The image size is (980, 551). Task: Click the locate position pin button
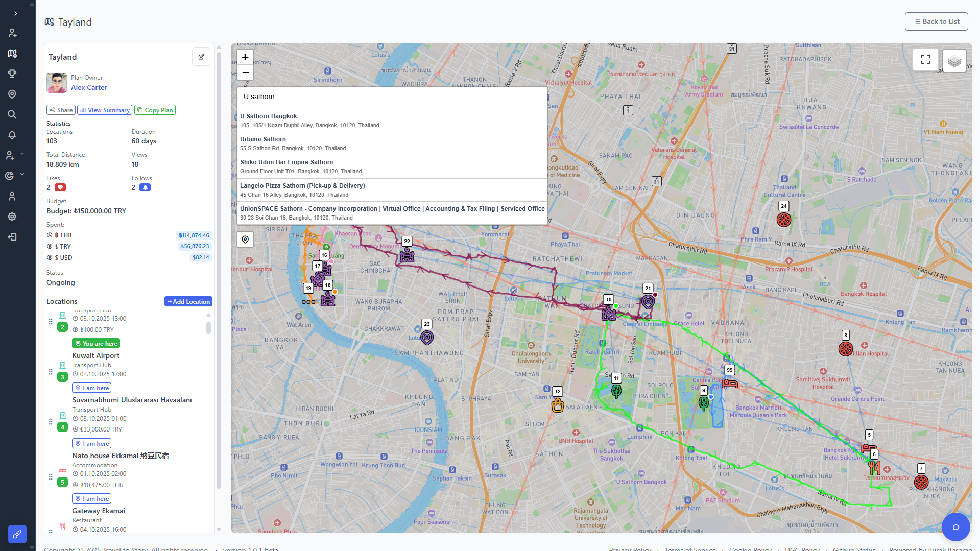coord(245,239)
